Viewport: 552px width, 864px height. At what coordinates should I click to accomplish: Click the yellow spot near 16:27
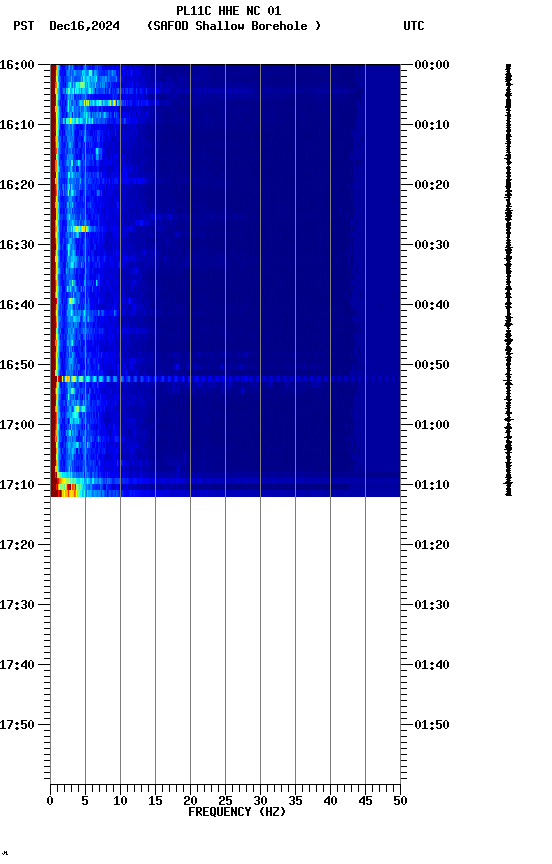click(80, 229)
